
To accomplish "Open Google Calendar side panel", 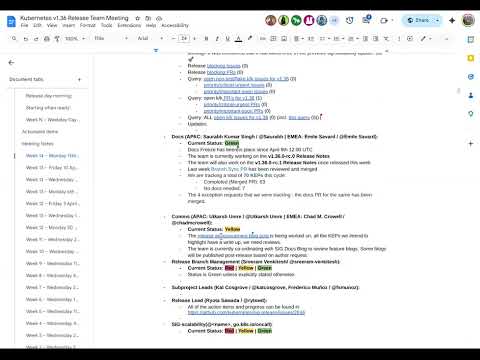I will coord(471,40).
